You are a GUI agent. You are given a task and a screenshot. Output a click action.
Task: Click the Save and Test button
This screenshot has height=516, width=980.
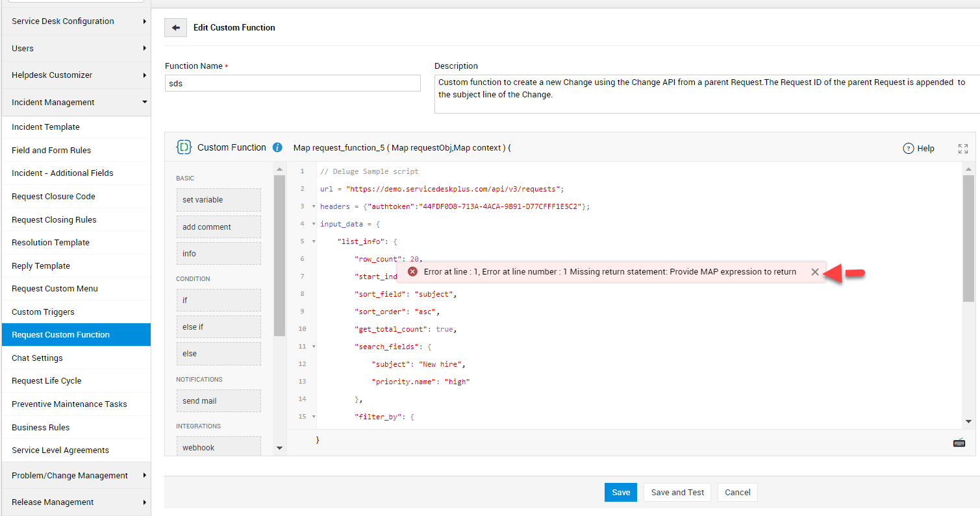click(x=677, y=493)
